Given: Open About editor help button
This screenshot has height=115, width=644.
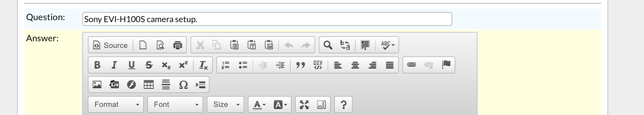Looking at the screenshot, I should (343, 104).
